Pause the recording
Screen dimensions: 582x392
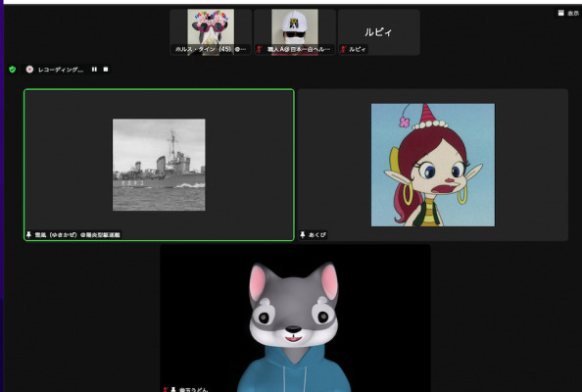94,70
